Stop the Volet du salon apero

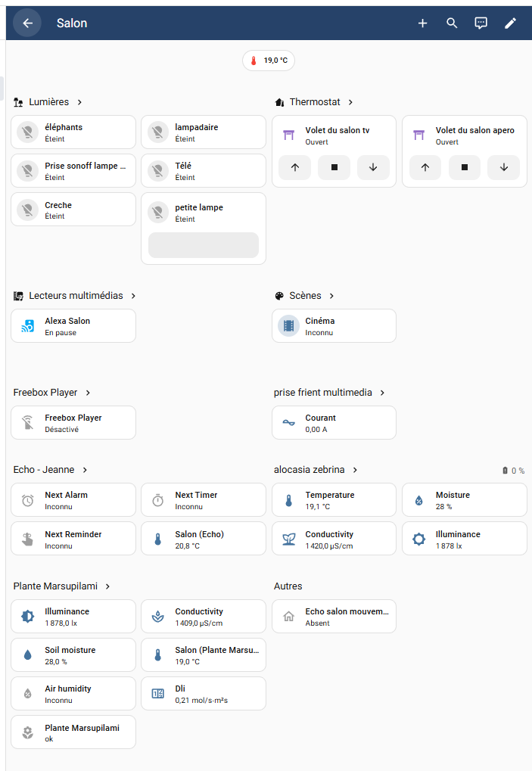465,167
